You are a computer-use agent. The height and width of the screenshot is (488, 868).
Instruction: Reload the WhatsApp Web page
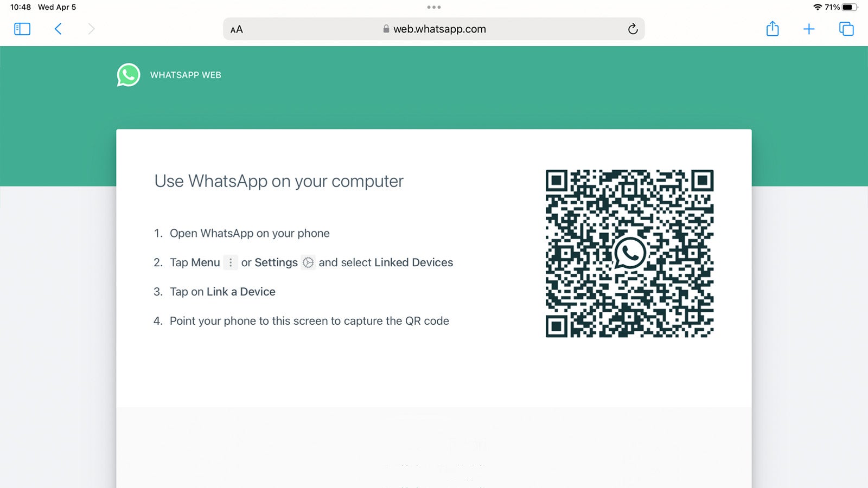point(633,29)
